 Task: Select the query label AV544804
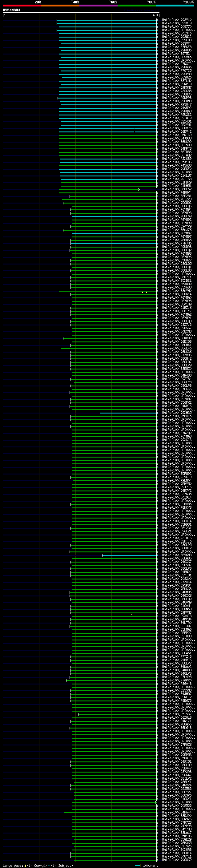point(11,10)
